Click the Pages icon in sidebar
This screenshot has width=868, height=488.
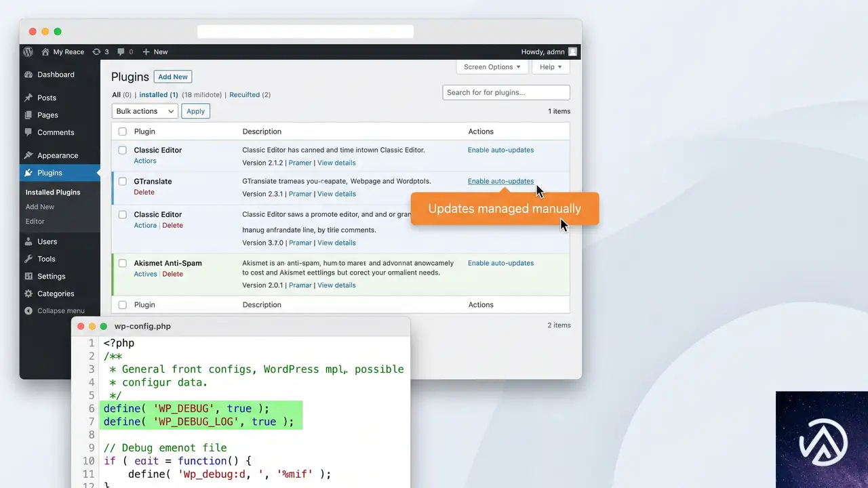click(x=28, y=115)
